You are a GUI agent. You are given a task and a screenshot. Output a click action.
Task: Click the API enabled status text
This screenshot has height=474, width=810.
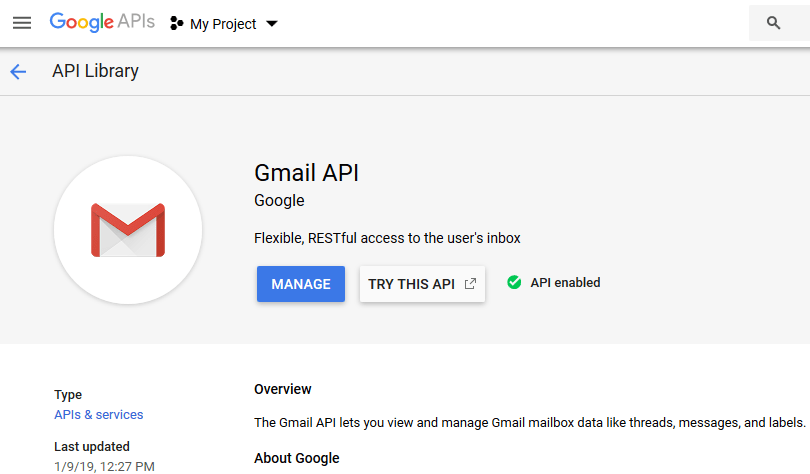pos(565,282)
